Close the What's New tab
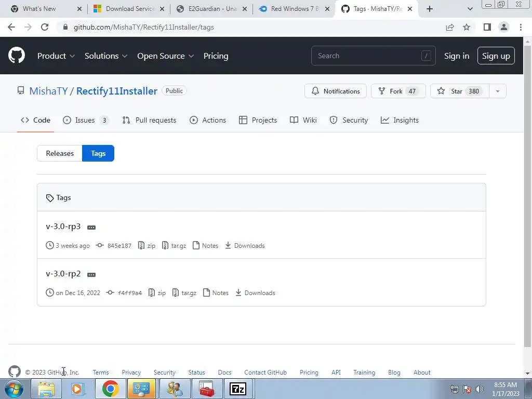The image size is (532, 399). click(x=79, y=9)
